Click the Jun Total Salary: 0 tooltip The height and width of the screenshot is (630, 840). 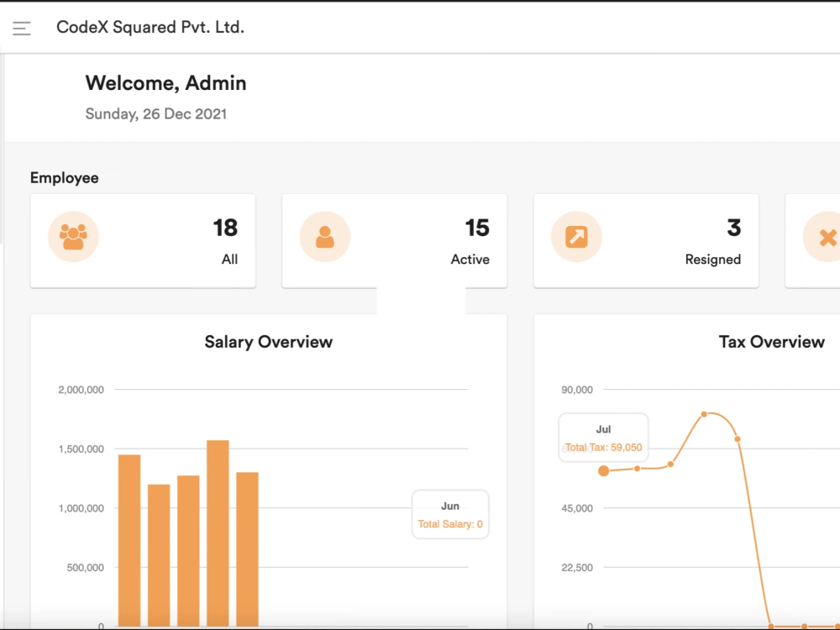pyautogui.click(x=450, y=514)
